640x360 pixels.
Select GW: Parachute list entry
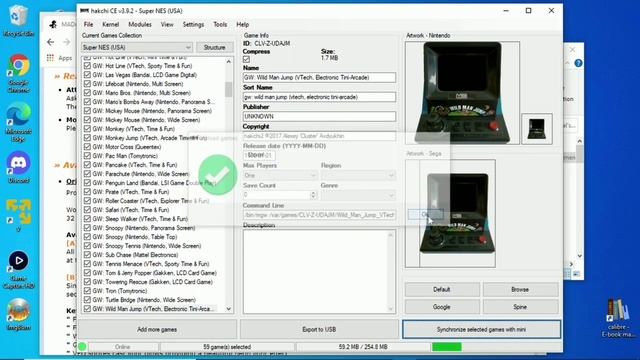tap(140, 174)
